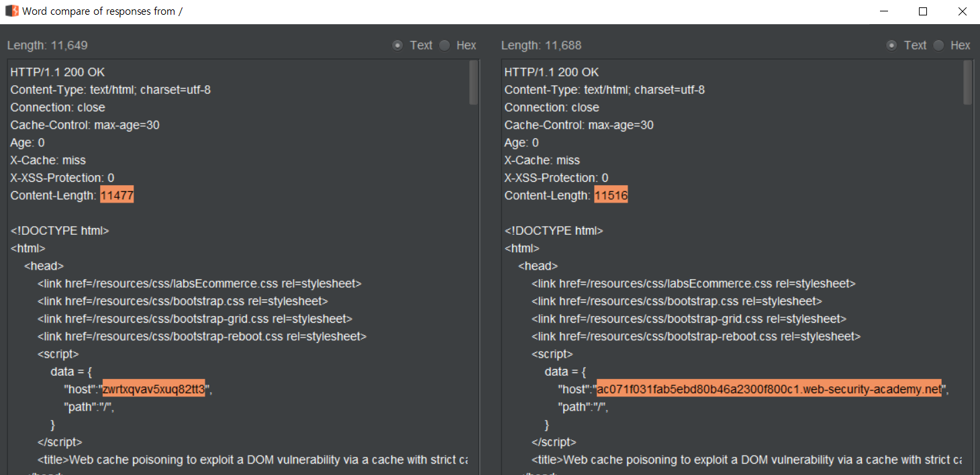The height and width of the screenshot is (475, 980).
Task: Select Text view for the left response
Action: tap(397, 45)
